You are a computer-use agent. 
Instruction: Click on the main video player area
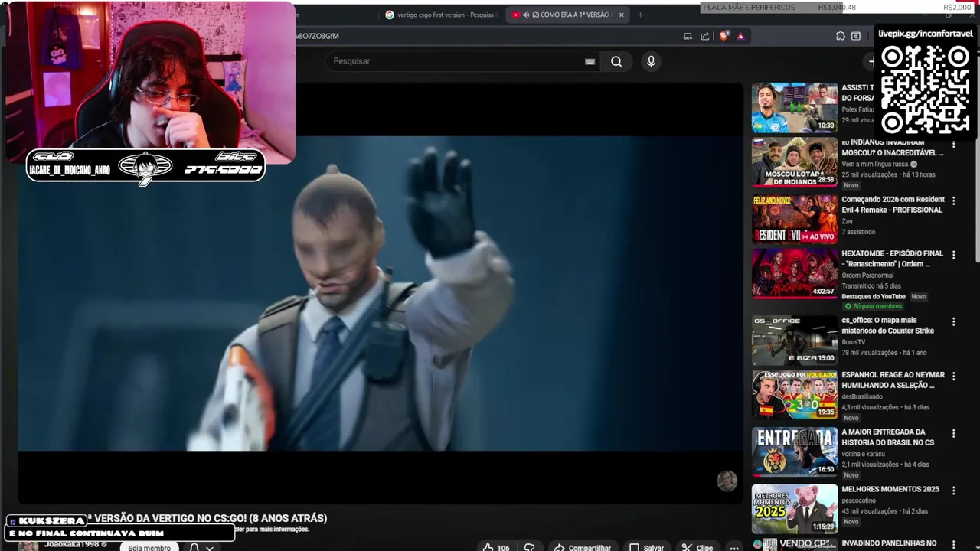click(380, 293)
